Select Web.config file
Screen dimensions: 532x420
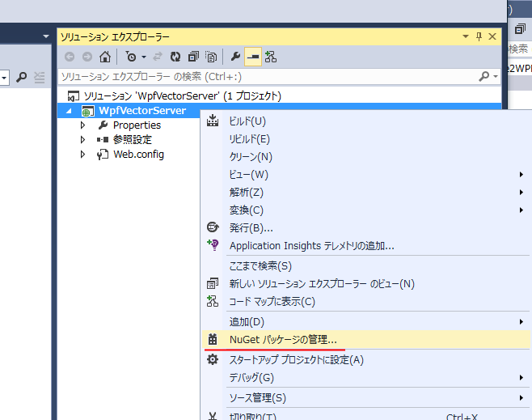point(138,154)
